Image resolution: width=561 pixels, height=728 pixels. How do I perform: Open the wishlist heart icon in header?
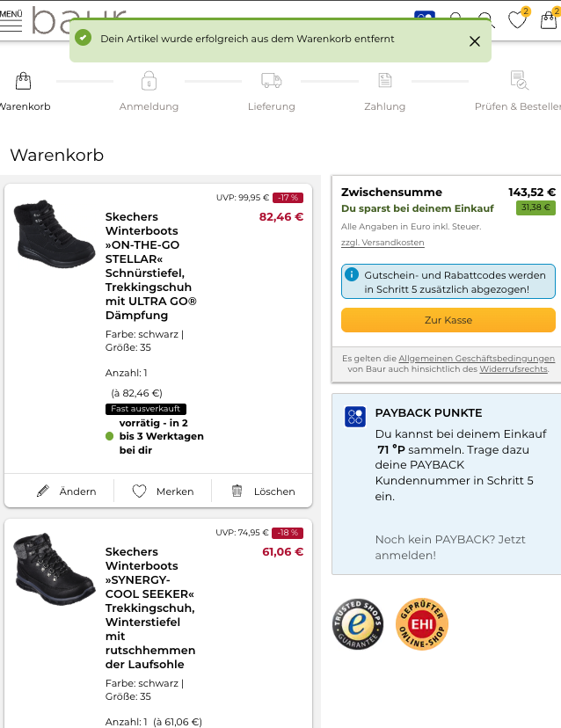(x=517, y=19)
